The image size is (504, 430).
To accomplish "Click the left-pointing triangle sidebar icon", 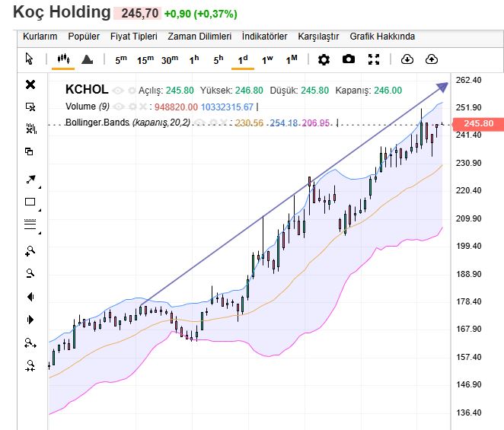I will [30, 297].
